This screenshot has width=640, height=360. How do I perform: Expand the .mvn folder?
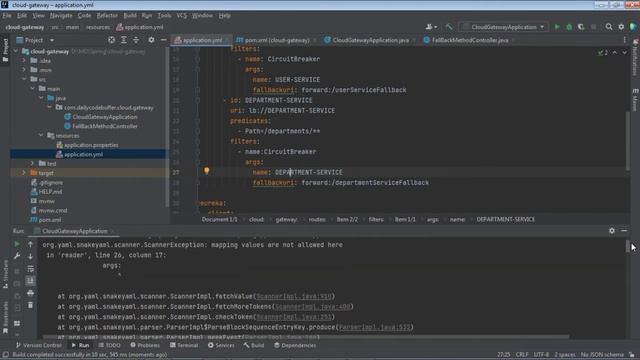24,70
